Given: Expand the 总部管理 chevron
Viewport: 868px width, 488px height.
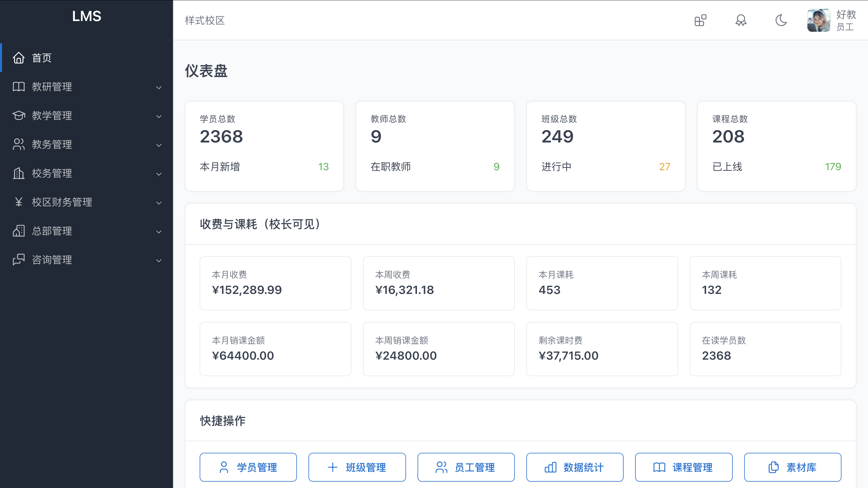Looking at the screenshot, I should 159,232.
